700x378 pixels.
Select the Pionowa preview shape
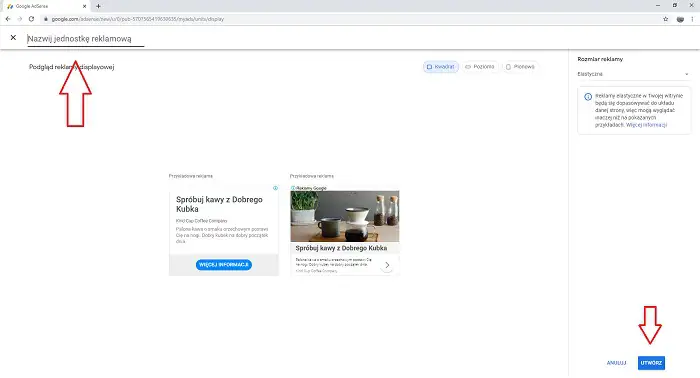[520, 67]
